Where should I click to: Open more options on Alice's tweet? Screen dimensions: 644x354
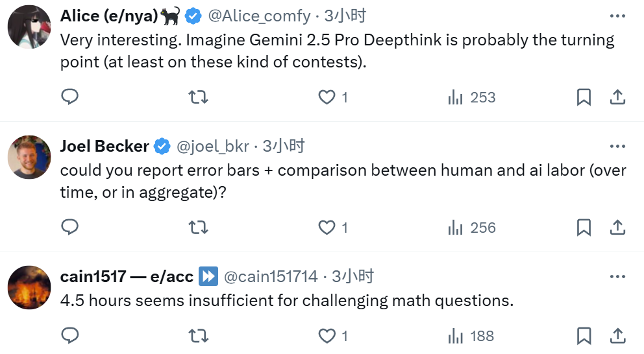click(617, 16)
